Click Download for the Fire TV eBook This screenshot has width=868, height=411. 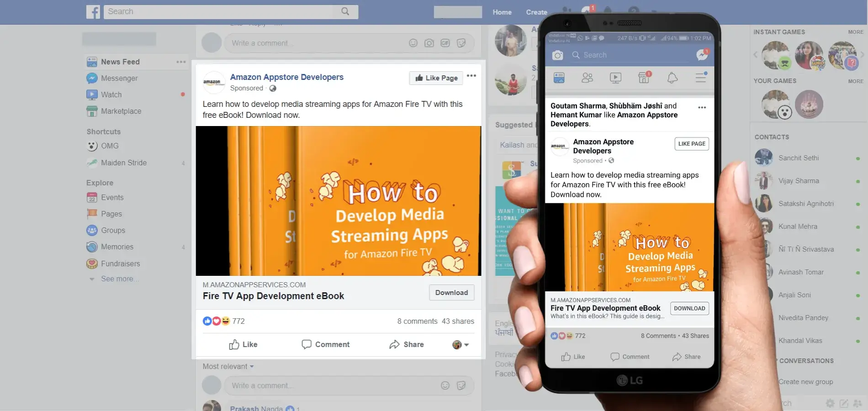click(451, 292)
